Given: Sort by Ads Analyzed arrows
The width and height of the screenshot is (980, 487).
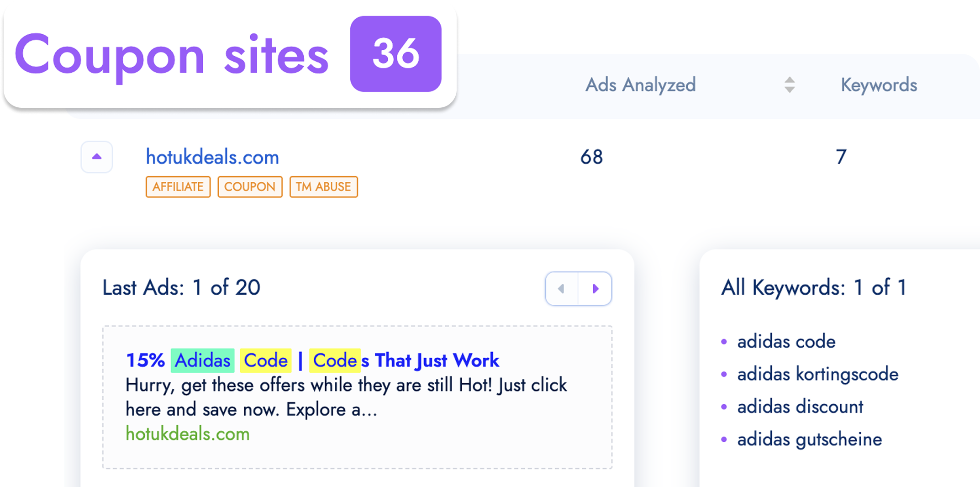Looking at the screenshot, I should pyautogui.click(x=789, y=85).
